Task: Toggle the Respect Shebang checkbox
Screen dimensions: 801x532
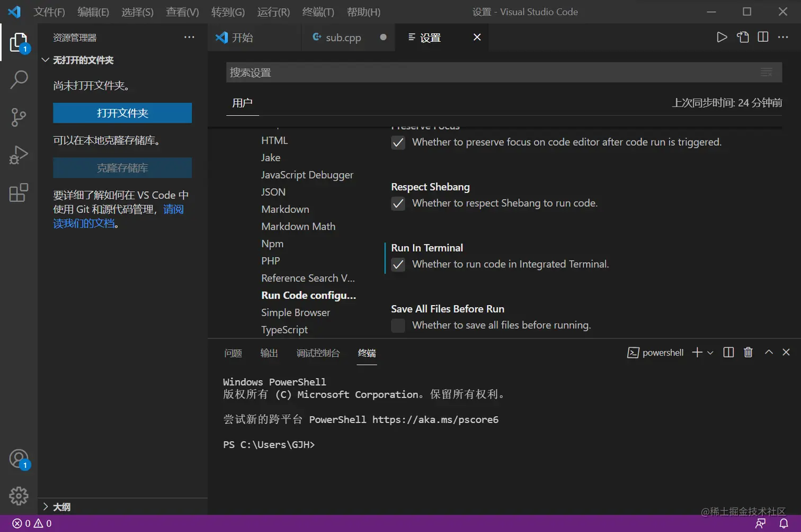Action: pos(398,203)
